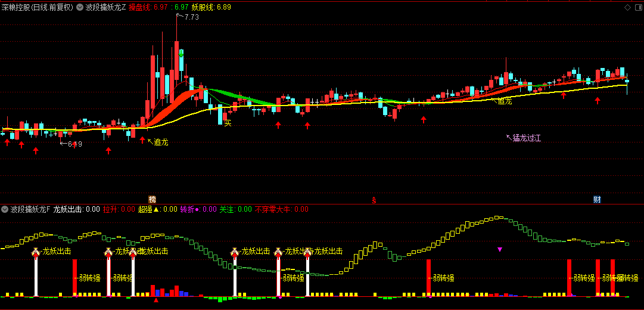The image size is (644, 310).
Task: Click the red up triangle below the histogram
Action: [x=156, y=300]
